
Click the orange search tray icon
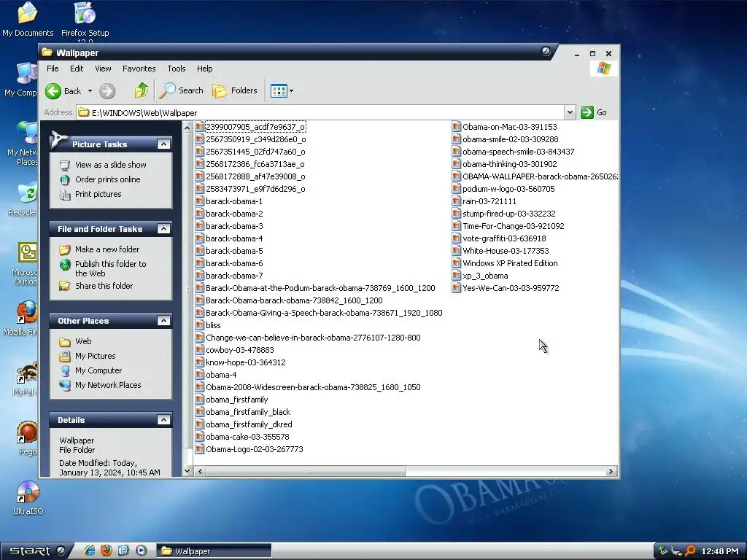690,551
